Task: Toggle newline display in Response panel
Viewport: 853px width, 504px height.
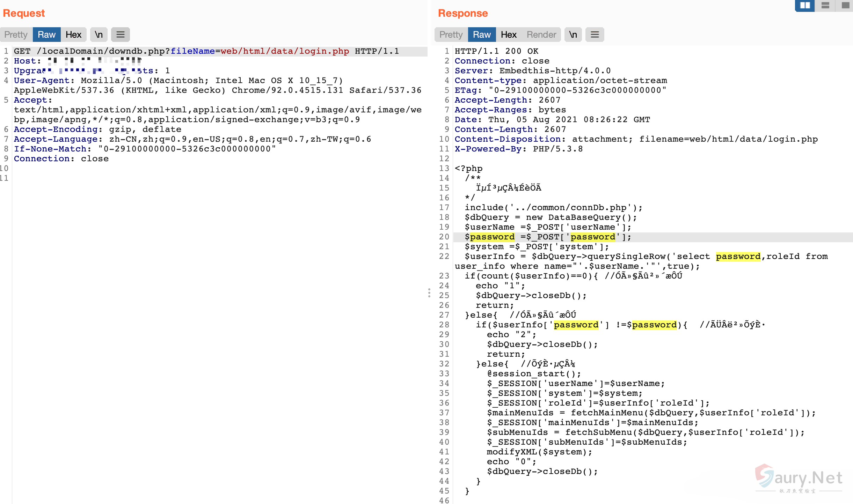Action: (x=573, y=35)
